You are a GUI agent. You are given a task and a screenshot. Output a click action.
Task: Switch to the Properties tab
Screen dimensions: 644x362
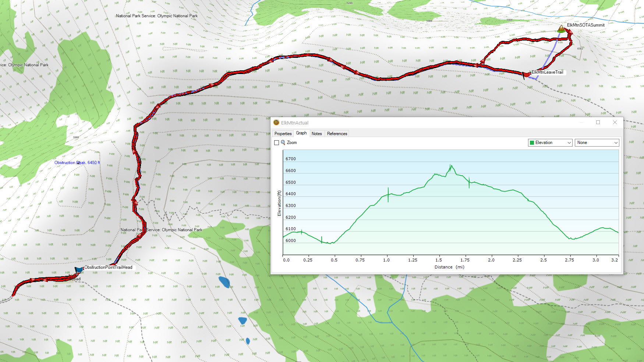[283, 134]
